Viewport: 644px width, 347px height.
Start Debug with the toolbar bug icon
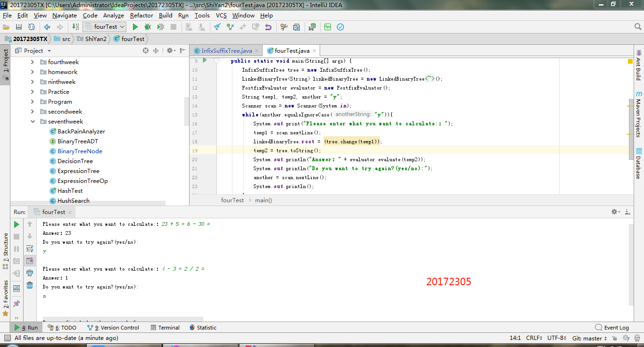pos(148,27)
